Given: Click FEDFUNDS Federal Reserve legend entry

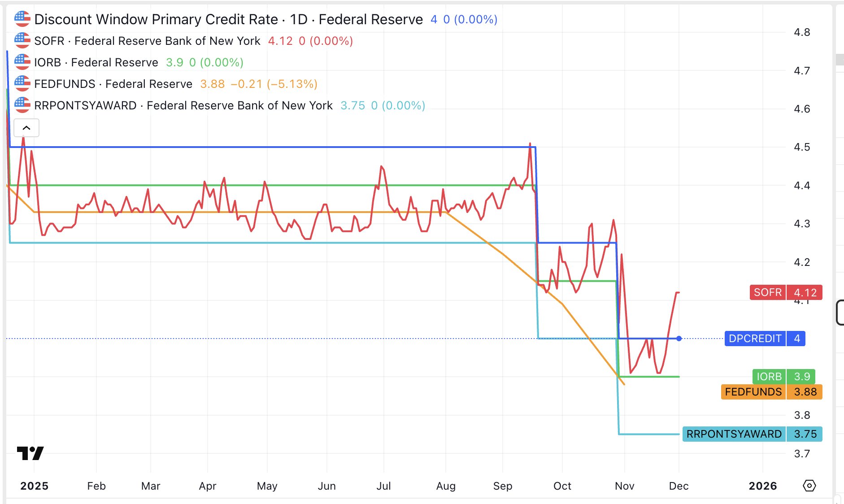Looking at the screenshot, I should [113, 84].
